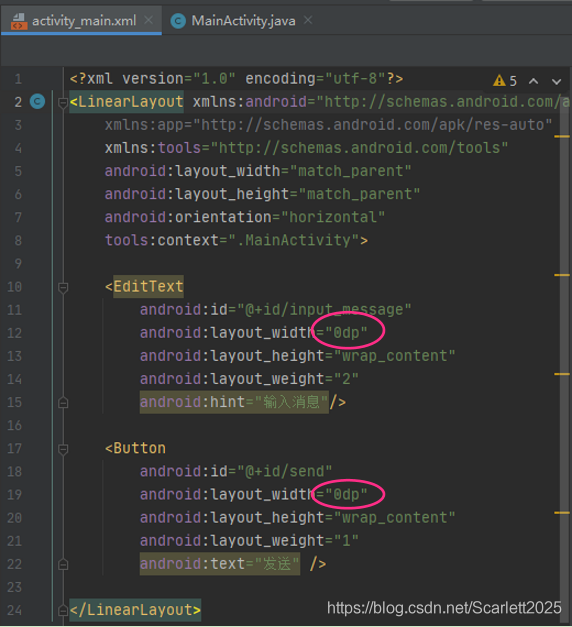Collapse the Button end fold marker on line 22
572x627 pixels.
pos(63,564)
